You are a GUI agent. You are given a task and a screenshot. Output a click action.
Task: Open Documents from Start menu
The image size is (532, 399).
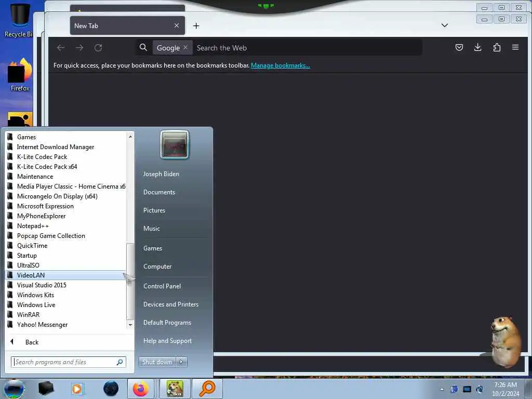pos(159,192)
